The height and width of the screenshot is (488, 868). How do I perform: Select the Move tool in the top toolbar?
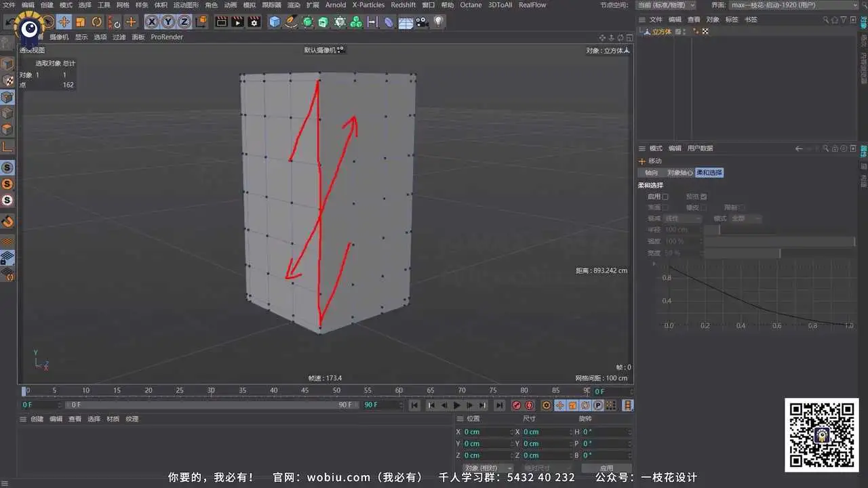pyautogui.click(x=64, y=22)
